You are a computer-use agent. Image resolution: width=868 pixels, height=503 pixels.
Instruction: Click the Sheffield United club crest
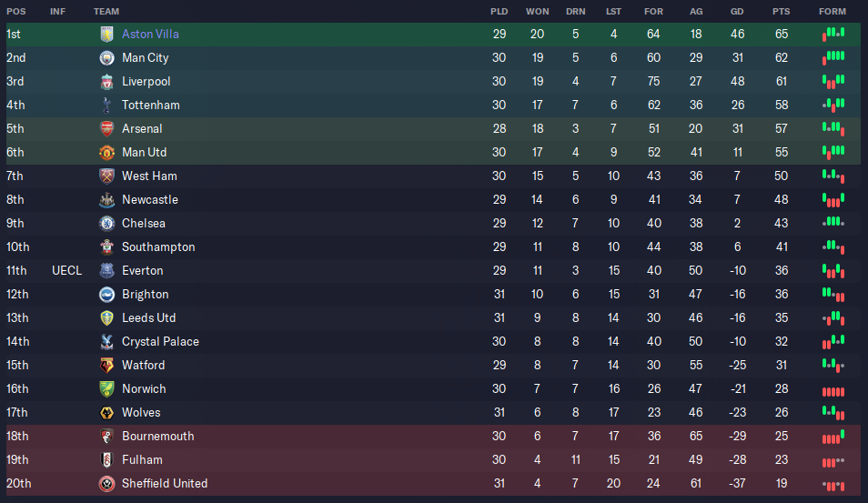pyautogui.click(x=106, y=484)
